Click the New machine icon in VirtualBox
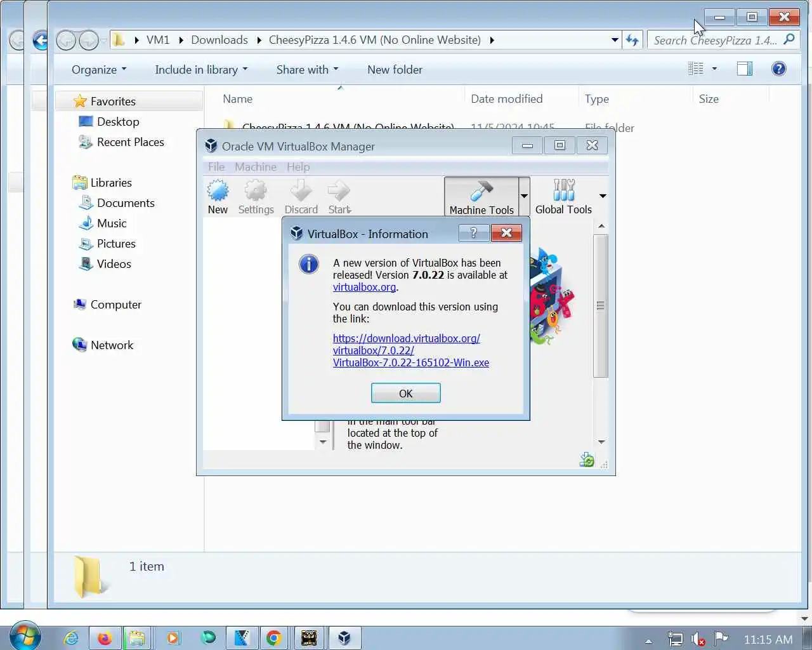 click(x=218, y=197)
